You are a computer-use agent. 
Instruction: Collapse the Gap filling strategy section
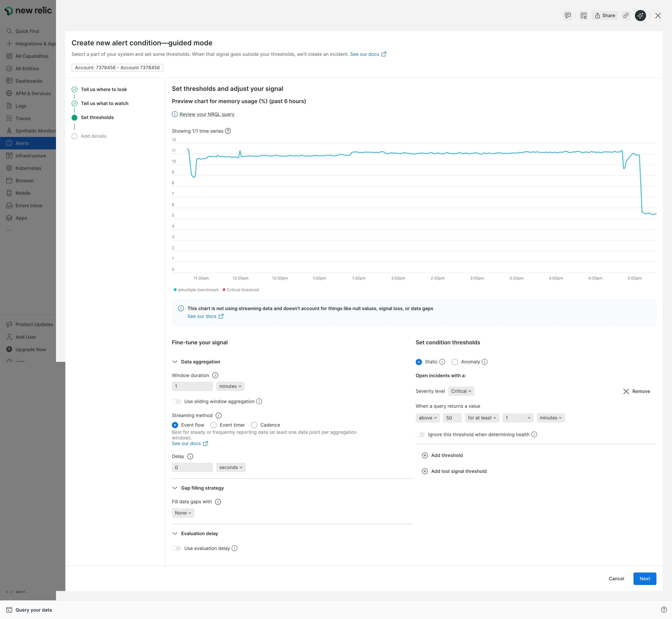[175, 488]
